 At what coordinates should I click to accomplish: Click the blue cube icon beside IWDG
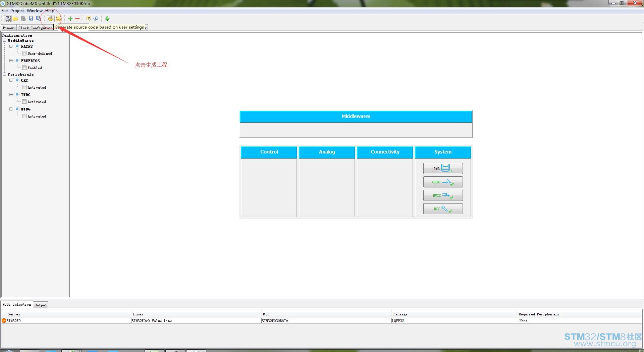[17, 95]
